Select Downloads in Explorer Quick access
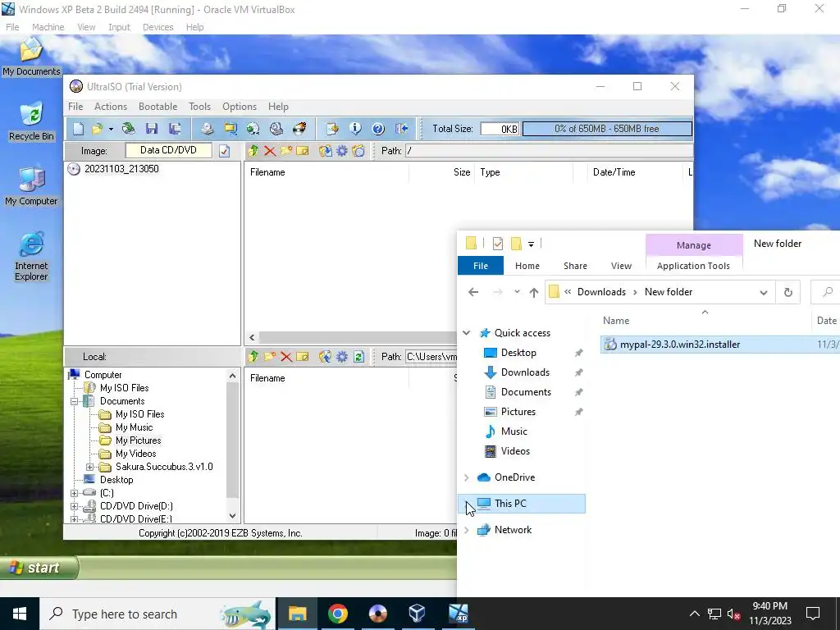 [525, 372]
